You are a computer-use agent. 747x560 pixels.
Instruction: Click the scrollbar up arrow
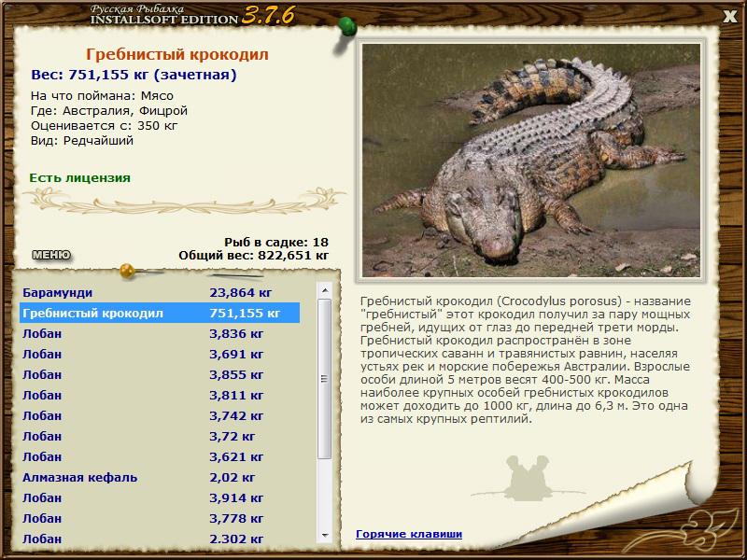tap(325, 290)
